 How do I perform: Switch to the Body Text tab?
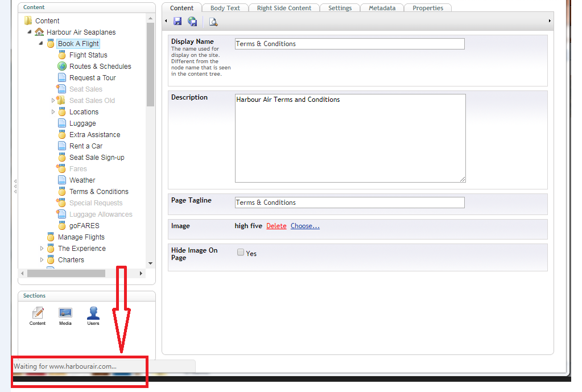coord(225,8)
